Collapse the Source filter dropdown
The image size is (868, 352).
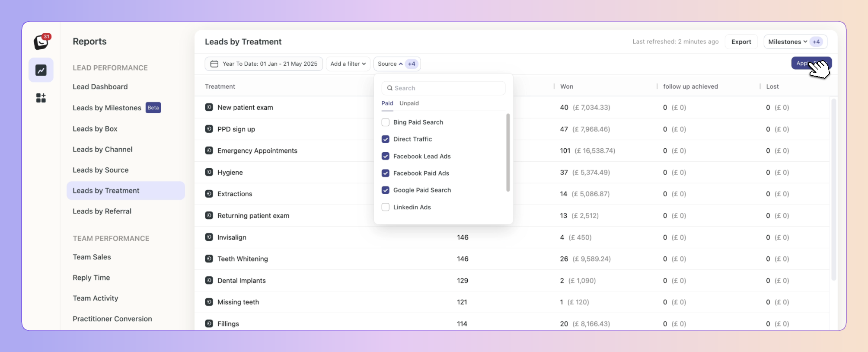(397, 64)
